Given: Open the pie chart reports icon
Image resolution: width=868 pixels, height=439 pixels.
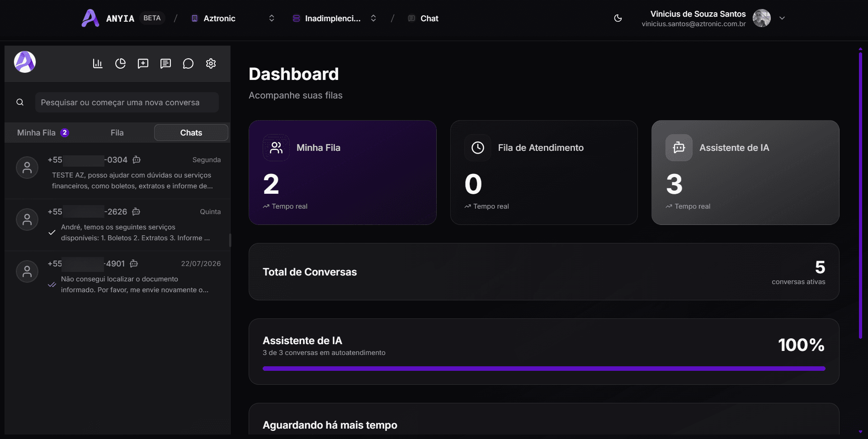Looking at the screenshot, I should (x=120, y=64).
